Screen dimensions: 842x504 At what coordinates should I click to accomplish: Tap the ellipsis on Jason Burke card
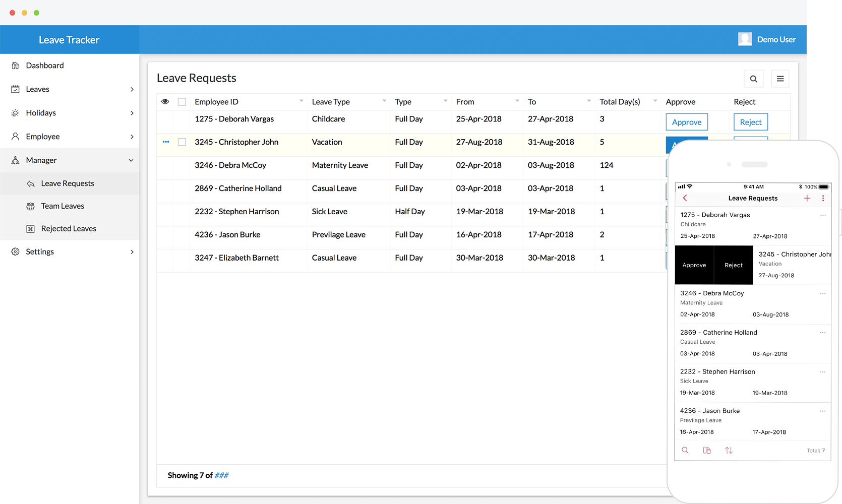click(823, 411)
